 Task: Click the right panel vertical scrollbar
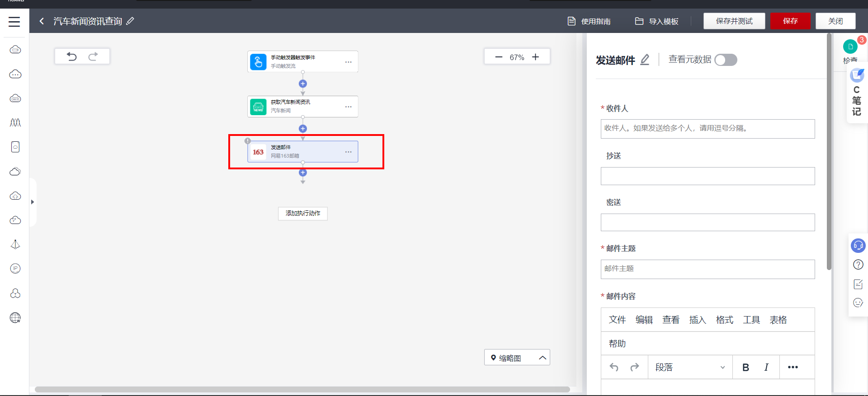(829, 152)
